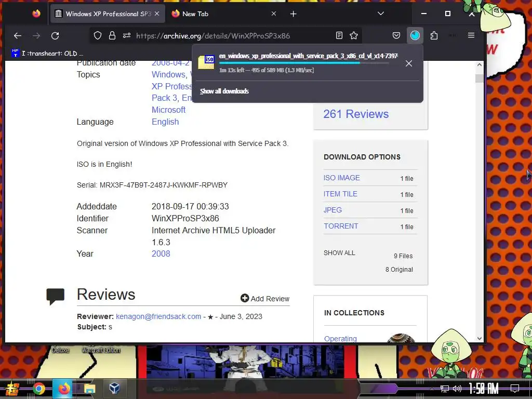Open Chrome from the taskbar
532x399 pixels.
tap(38, 389)
